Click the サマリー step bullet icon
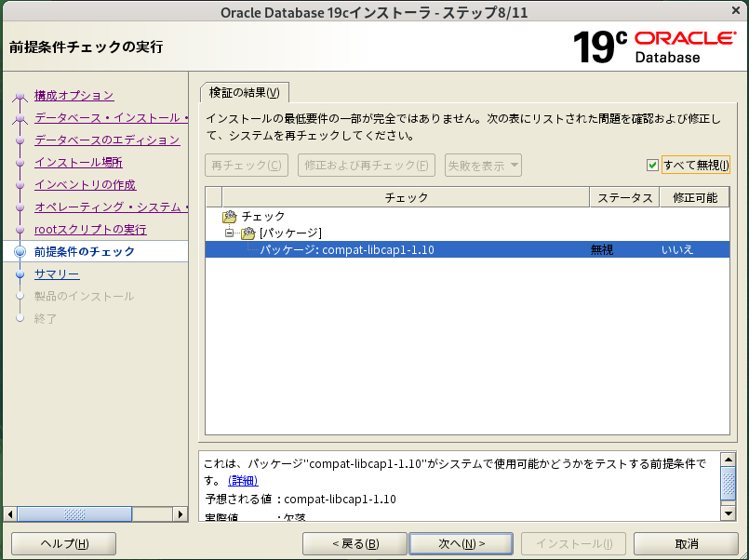749x560 pixels. 20,274
